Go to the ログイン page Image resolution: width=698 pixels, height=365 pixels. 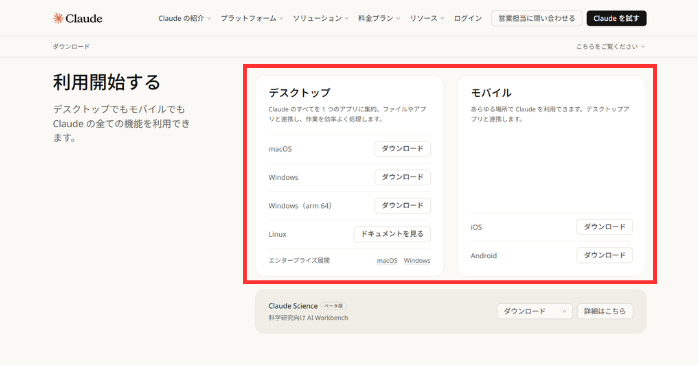(x=468, y=18)
